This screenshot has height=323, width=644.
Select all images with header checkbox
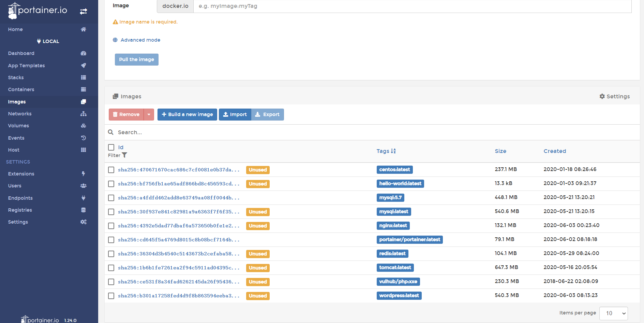pos(111,147)
